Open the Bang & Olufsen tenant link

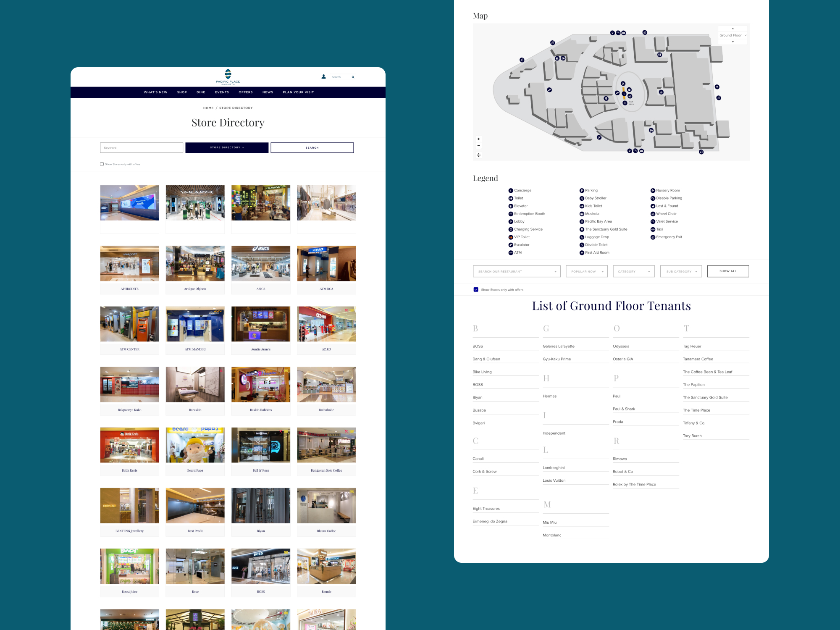486,359
